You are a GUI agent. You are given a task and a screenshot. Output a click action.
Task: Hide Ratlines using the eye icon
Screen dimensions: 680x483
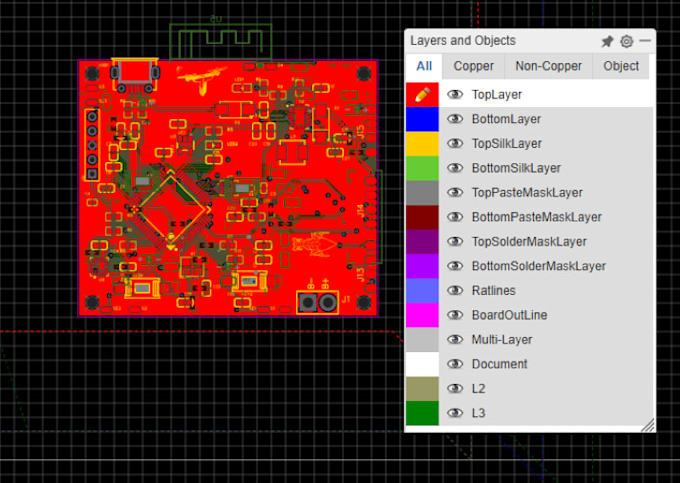pos(455,290)
